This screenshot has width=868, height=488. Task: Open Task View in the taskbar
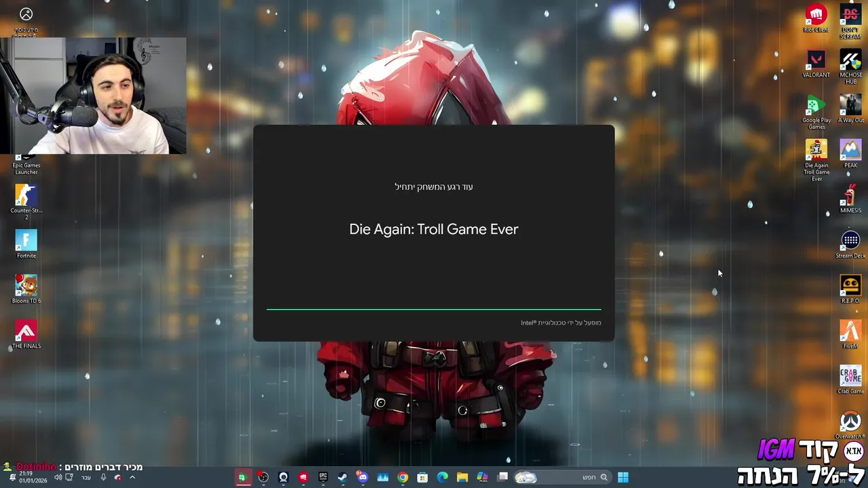[502, 477]
